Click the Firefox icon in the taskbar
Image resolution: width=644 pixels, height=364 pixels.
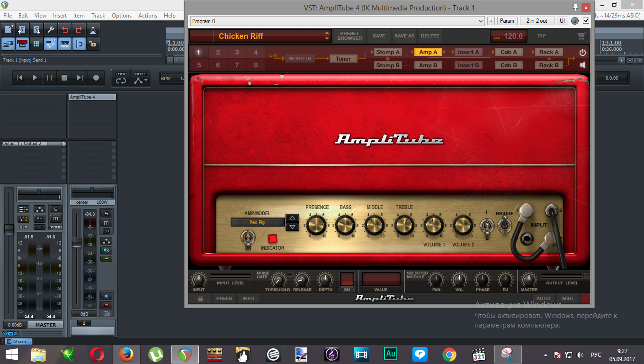tap(126, 354)
